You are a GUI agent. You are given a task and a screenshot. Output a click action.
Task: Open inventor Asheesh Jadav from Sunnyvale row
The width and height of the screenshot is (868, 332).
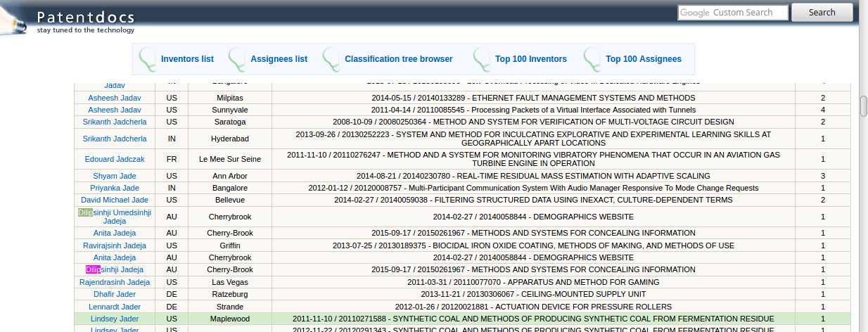[115, 110]
